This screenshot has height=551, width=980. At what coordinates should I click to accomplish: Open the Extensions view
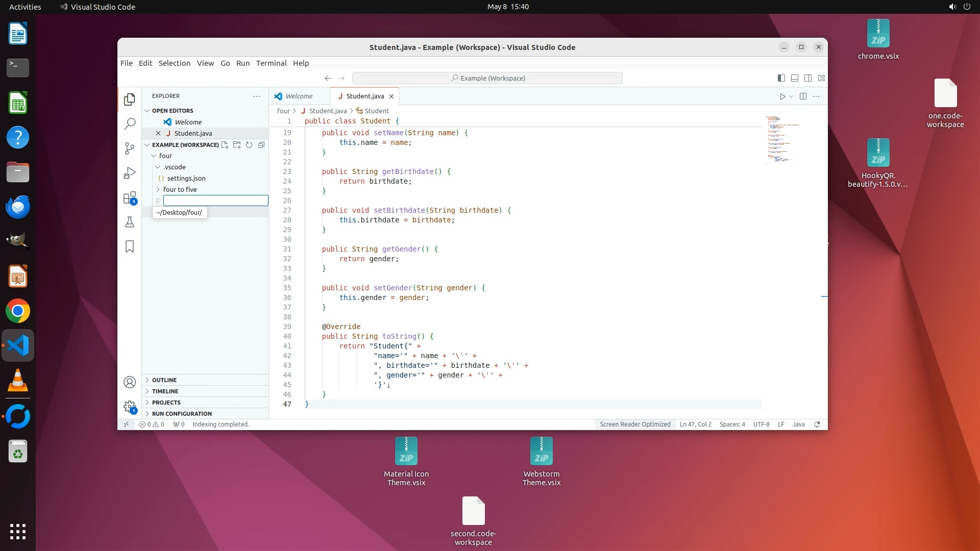(130, 198)
